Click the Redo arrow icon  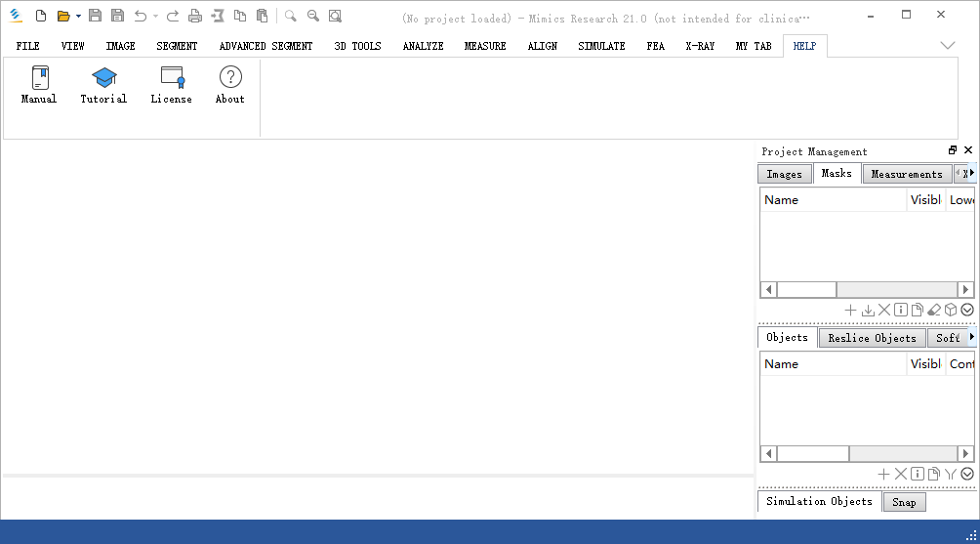click(x=173, y=16)
